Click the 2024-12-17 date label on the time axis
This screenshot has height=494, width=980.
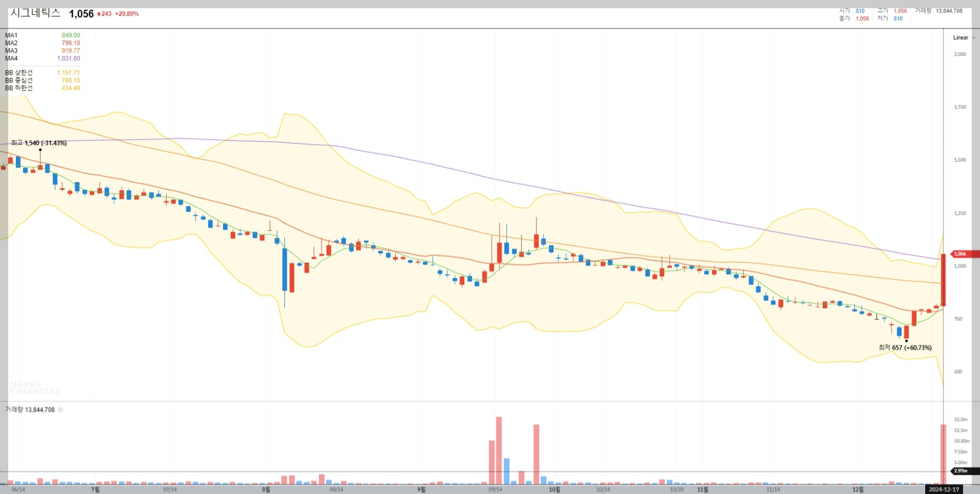coord(944,490)
